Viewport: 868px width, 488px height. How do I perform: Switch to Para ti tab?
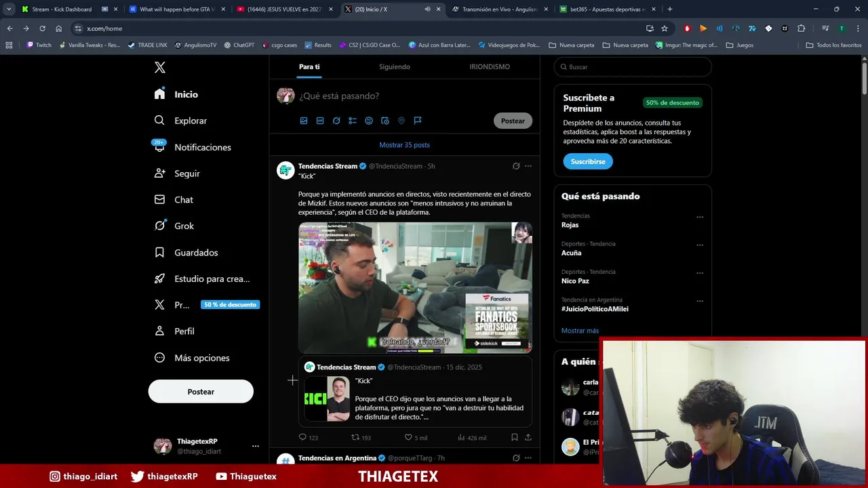309,66
